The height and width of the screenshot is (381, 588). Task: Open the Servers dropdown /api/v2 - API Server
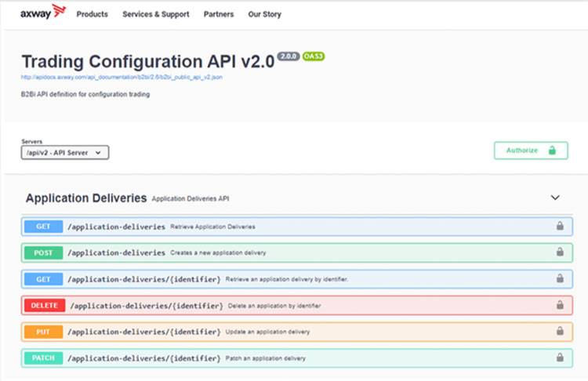pyautogui.click(x=65, y=153)
